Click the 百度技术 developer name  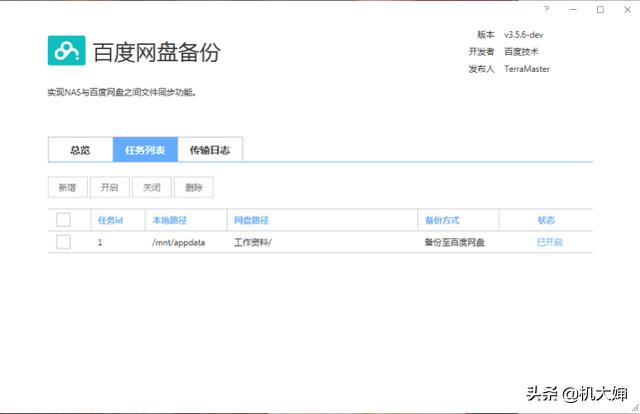click(x=521, y=52)
